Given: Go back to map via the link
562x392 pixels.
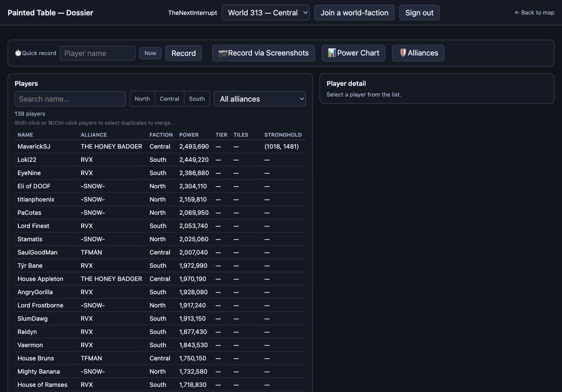Looking at the screenshot, I should (534, 12).
